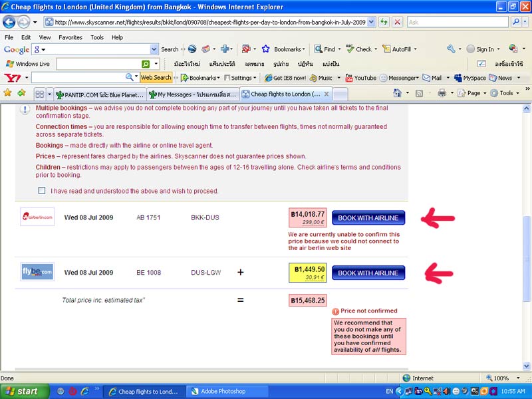532x399 pixels.
Task: Click the ฿1,449.50 flybe price box
Action: tap(307, 273)
